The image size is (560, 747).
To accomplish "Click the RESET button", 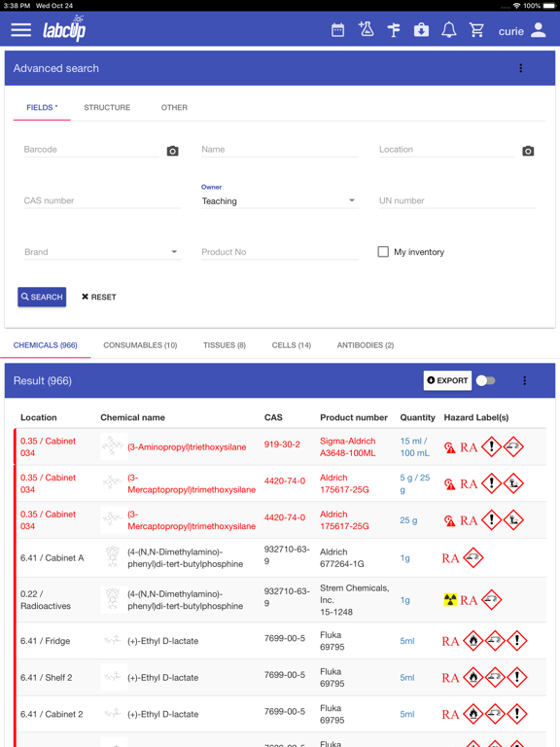I will (x=98, y=297).
